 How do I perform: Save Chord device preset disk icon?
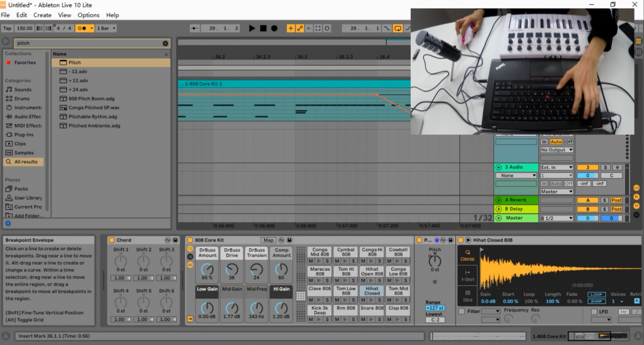point(175,240)
